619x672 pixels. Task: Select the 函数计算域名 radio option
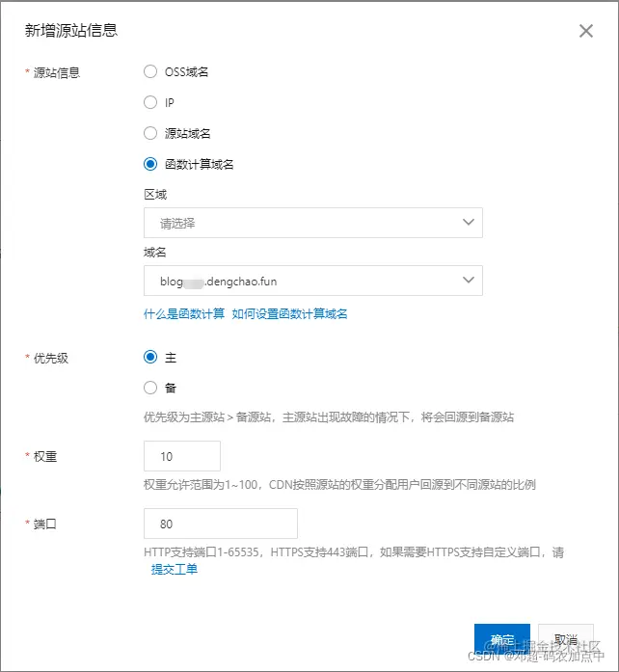coord(150,164)
